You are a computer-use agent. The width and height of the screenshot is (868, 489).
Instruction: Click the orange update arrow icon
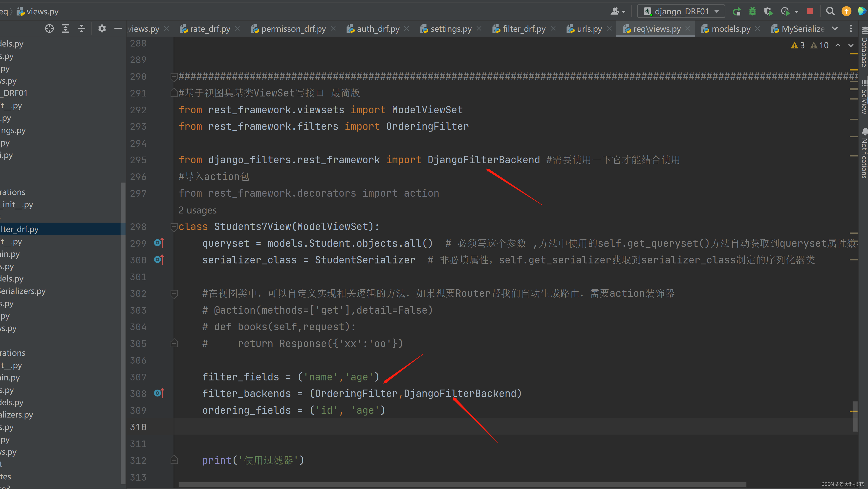tap(846, 11)
